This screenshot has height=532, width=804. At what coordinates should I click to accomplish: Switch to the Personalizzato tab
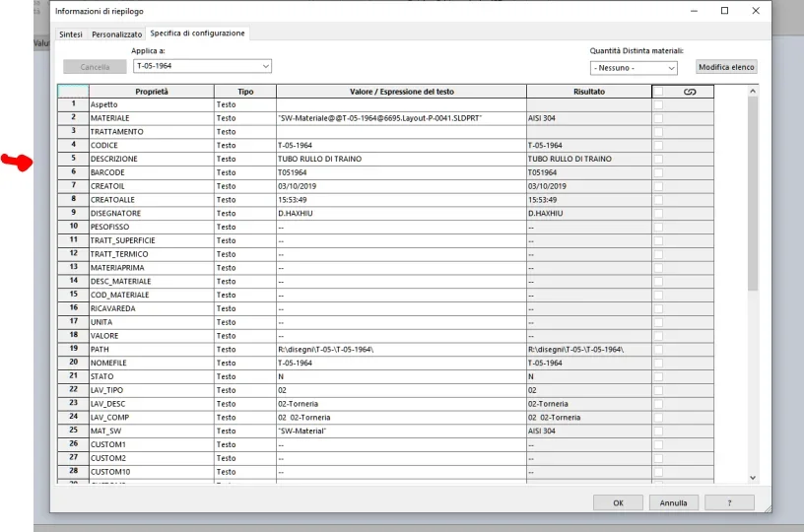tap(116, 33)
